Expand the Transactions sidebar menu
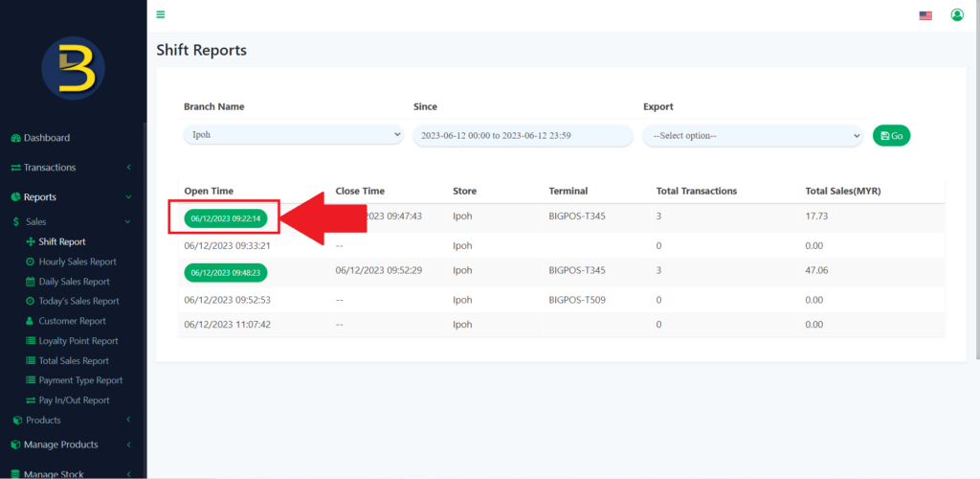The image size is (980, 479). coord(50,168)
